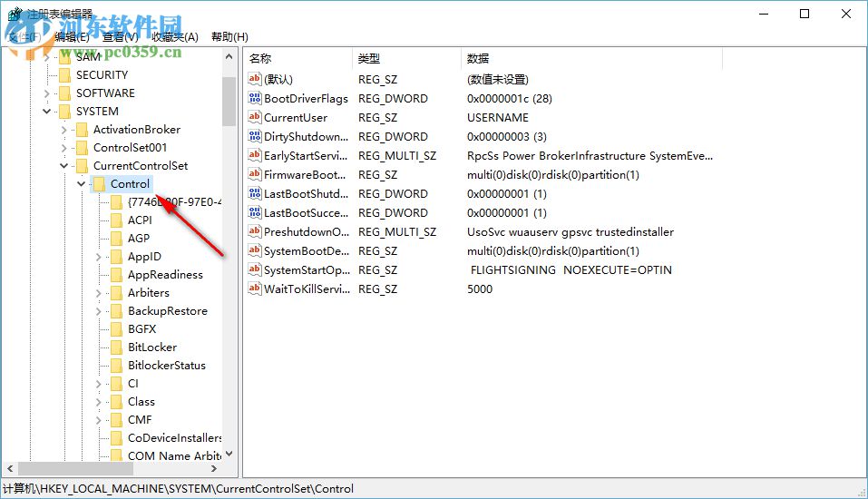Click tree scrollbar up arrow

[229, 56]
